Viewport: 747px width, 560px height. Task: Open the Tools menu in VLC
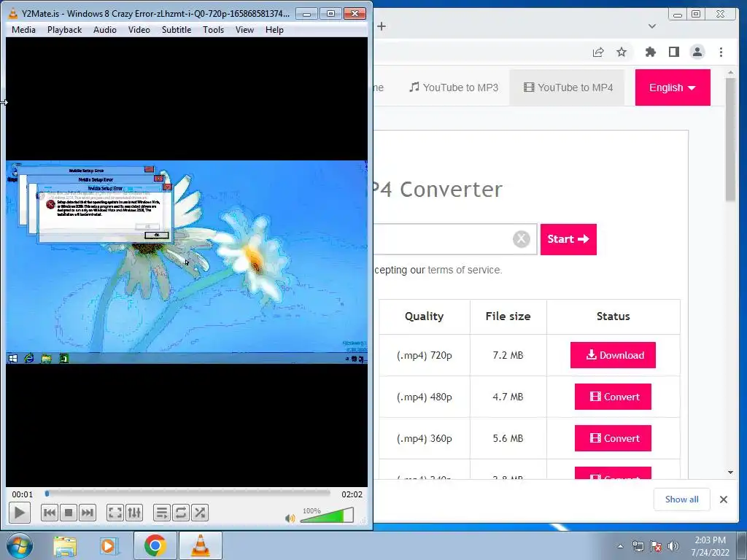(x=213, y=29)
